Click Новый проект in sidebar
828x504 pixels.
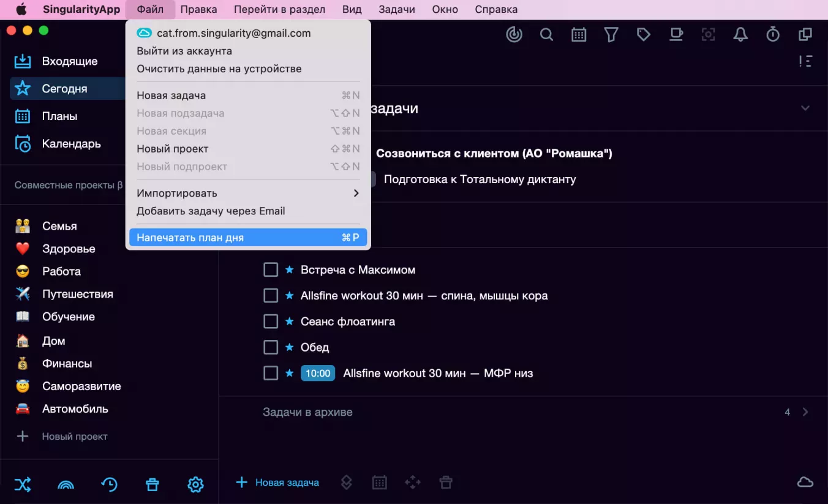[61, 437]
